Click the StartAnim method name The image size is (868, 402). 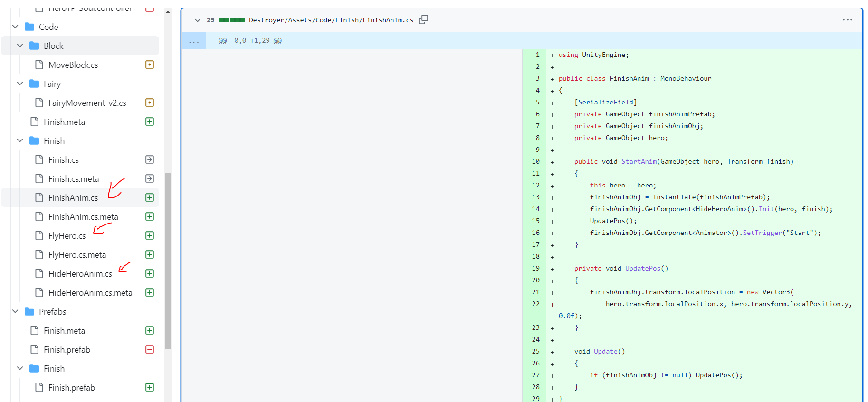(639, 161)
